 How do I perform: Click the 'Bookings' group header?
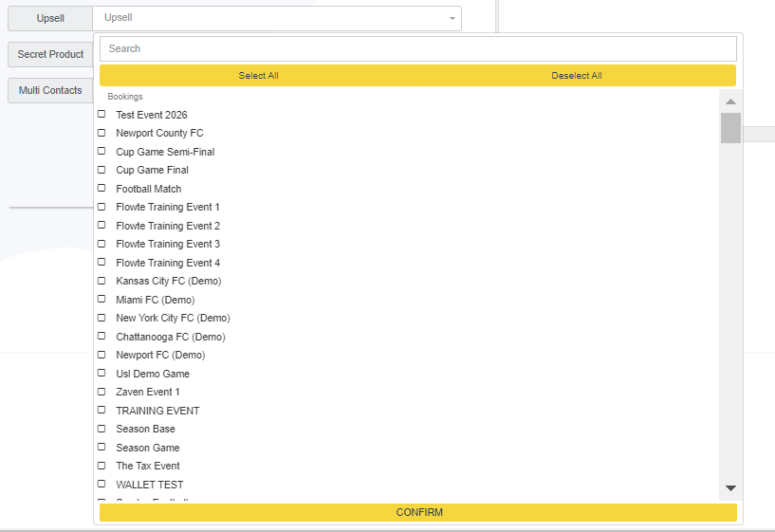[125, 97]
